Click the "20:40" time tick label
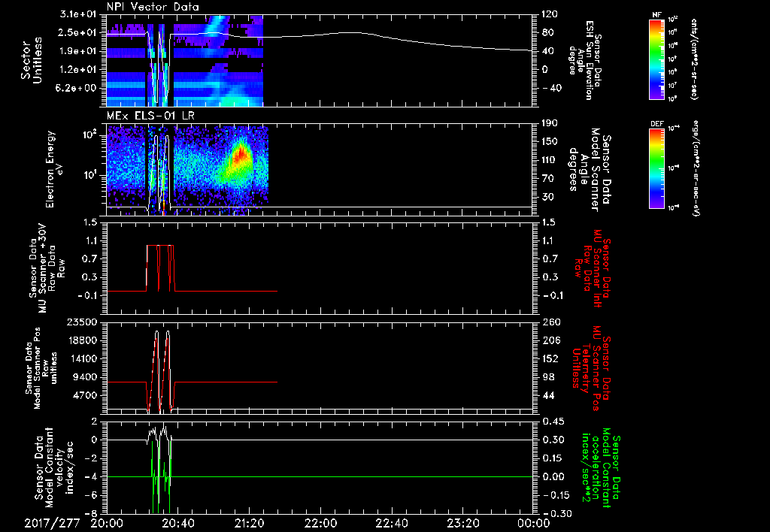Image resolution: width=770 pixels, height=532 pixels. (178, 523)
